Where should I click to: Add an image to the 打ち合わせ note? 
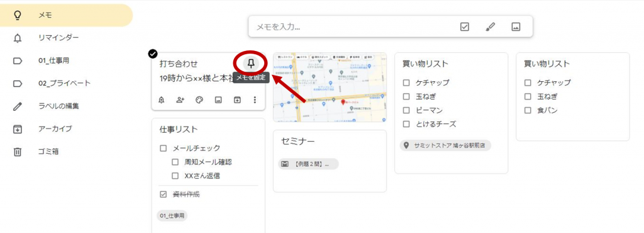pos(218,100)
